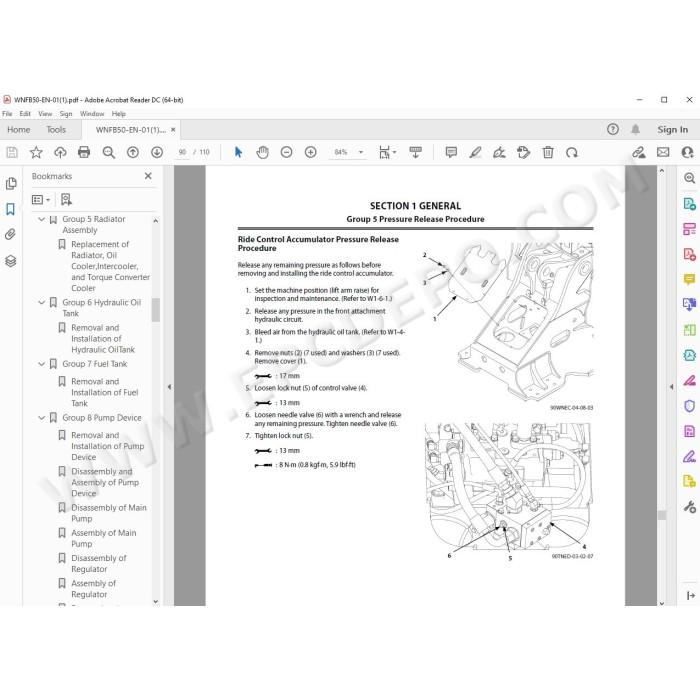Open the Find text search tool
This screenshot has height=700, width=700.
pos(108,153)
